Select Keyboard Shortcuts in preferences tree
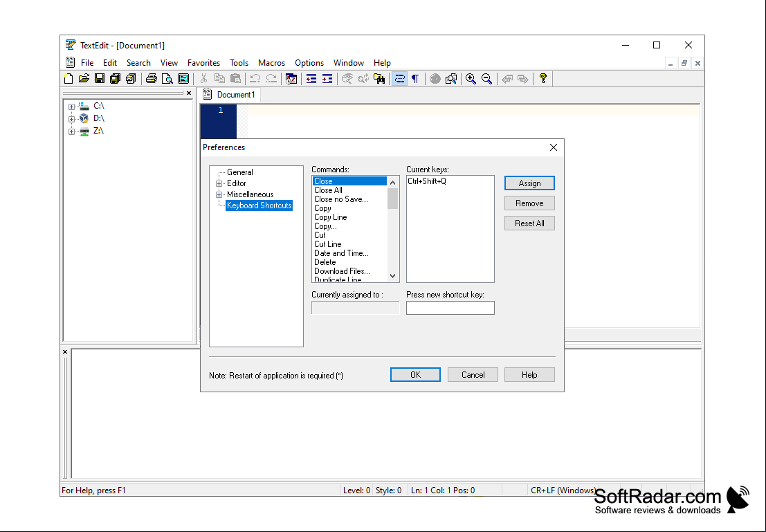The height and width of the screenshot is (532, 766). (x=259, y=205)
